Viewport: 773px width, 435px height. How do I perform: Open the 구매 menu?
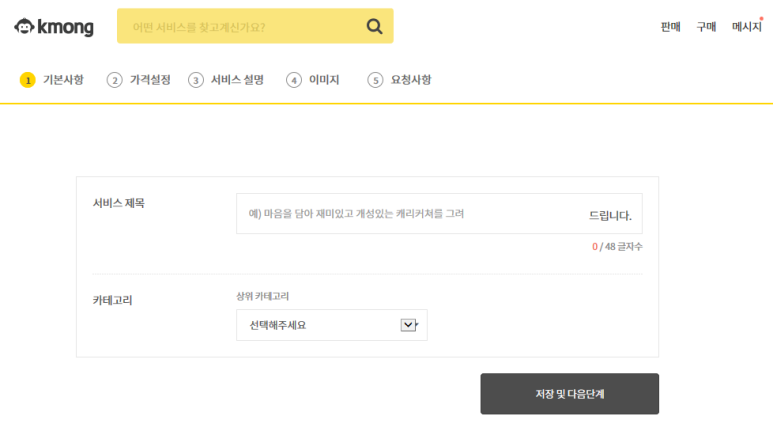pyautogui.click(x=706, y=27)
